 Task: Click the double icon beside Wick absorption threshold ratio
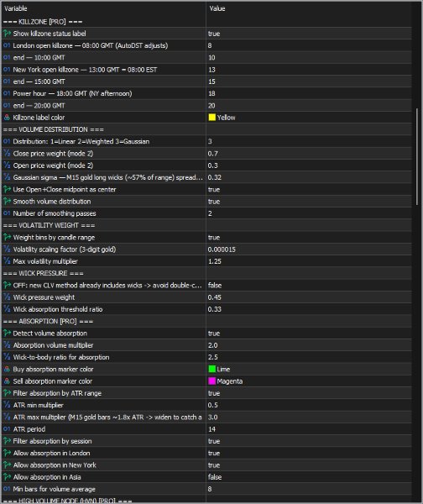tap(7, 309)
